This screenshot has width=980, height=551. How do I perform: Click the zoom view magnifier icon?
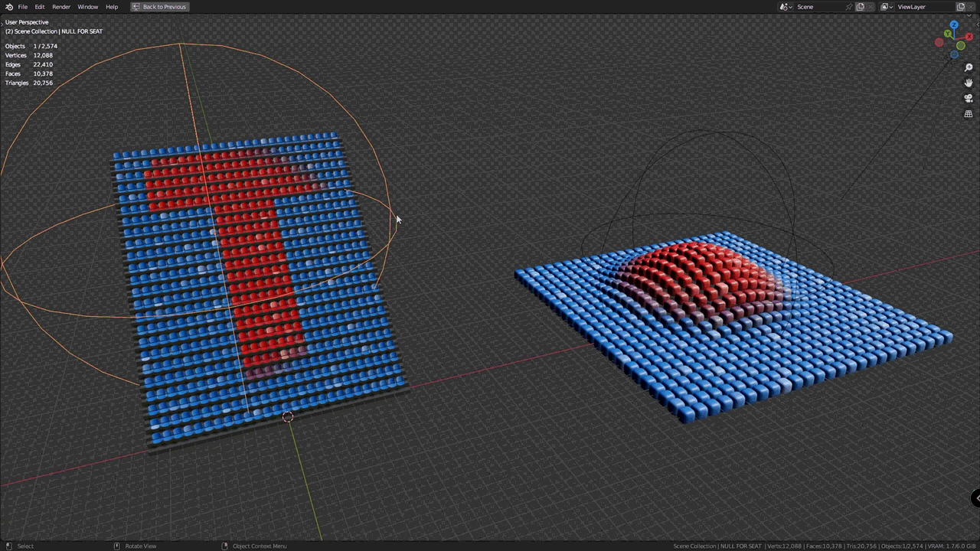coord(969,67)
